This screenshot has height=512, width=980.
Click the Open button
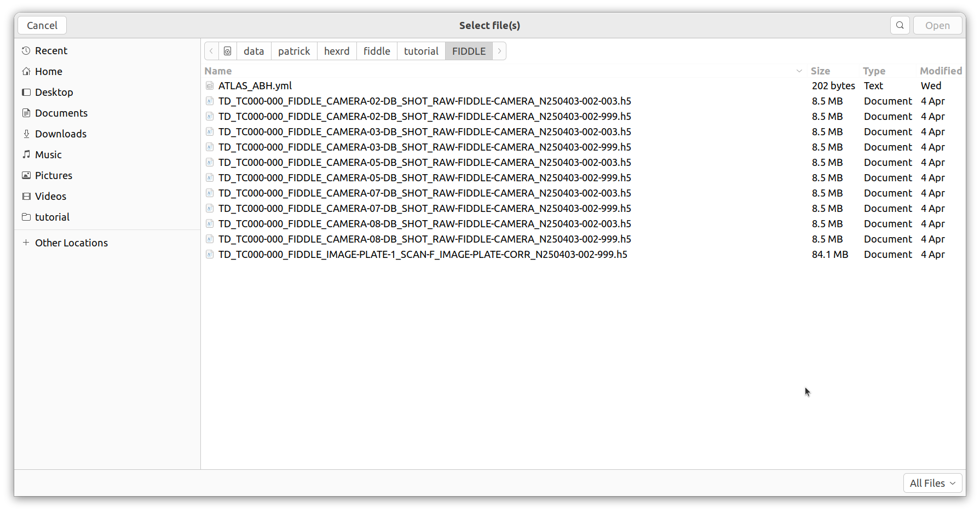937,25
